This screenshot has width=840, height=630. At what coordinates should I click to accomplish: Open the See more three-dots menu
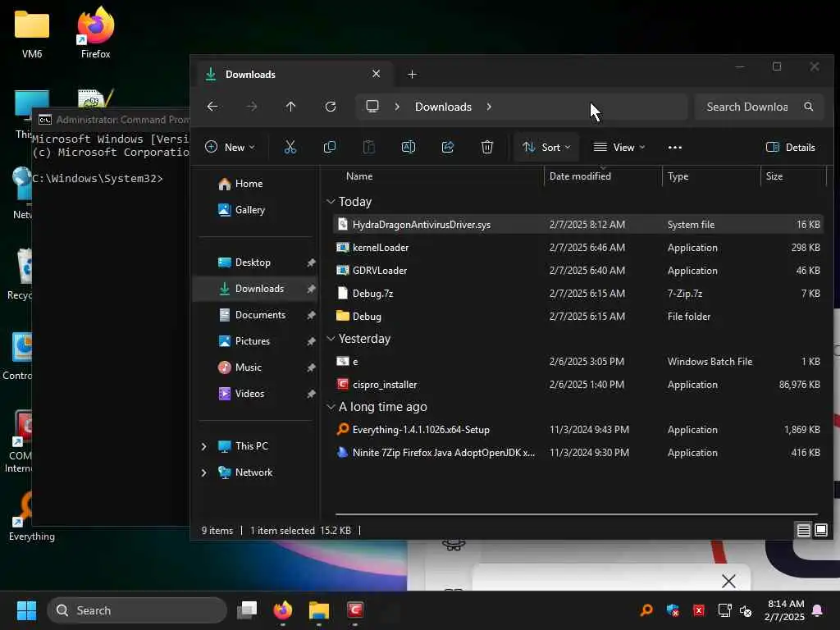pos(675,148)
